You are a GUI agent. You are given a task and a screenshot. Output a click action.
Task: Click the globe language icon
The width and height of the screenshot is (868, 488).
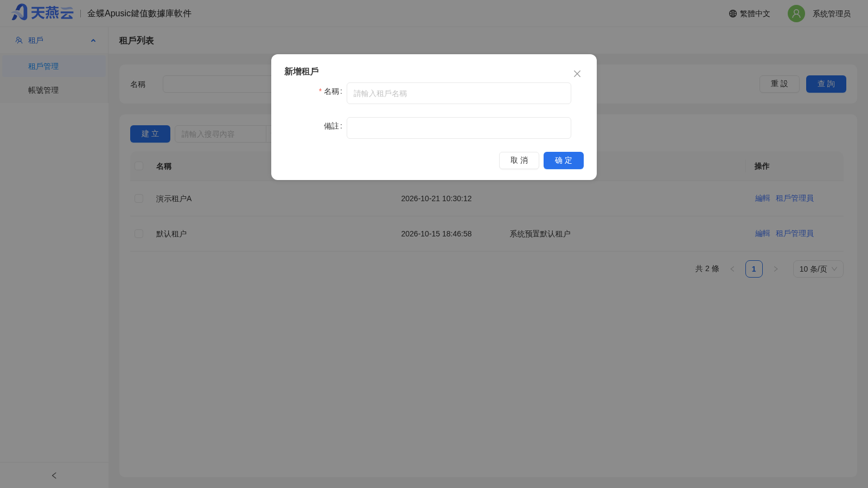pos(733,14)
